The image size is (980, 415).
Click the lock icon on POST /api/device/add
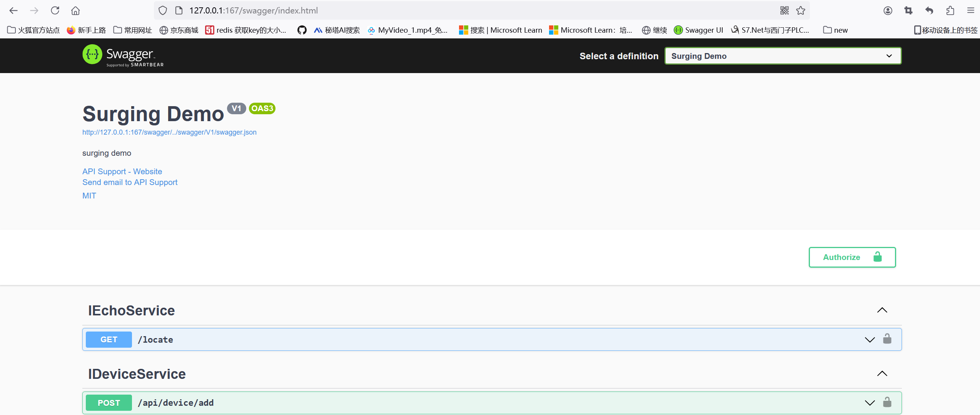887,402
